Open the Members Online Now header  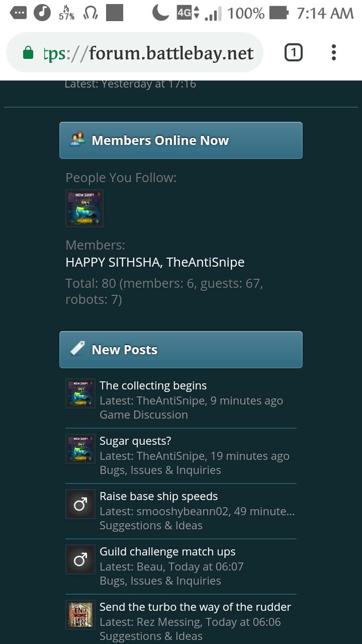pos(160,140)
